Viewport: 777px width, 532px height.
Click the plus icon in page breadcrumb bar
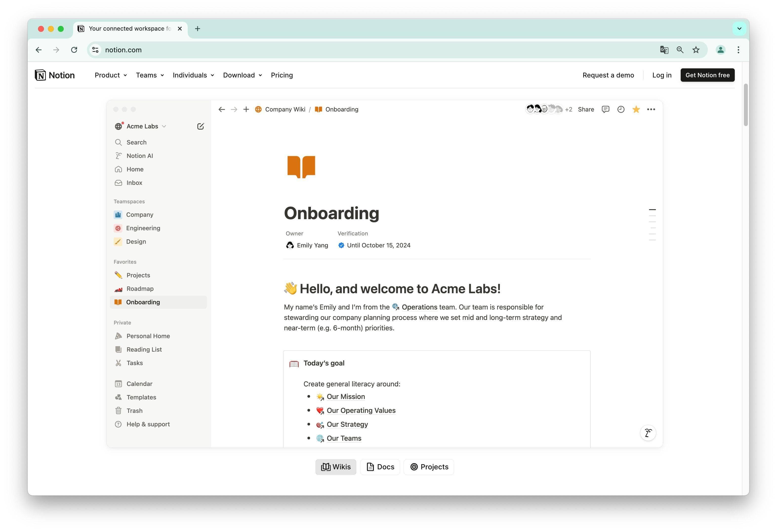click(246, 109)
